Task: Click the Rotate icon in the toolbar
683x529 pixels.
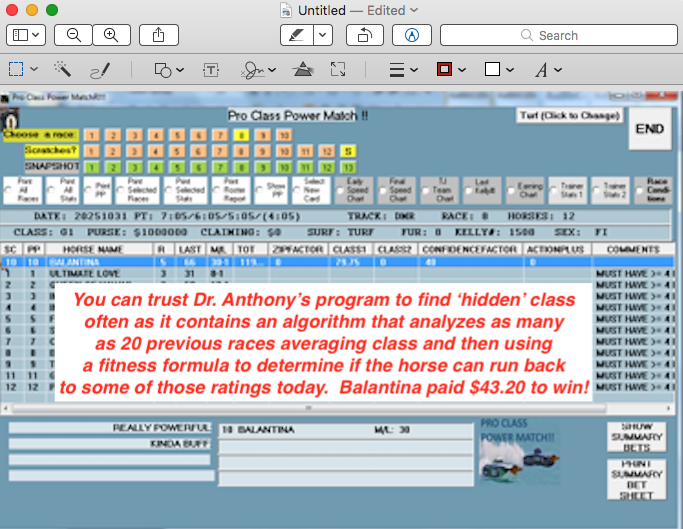Action: click(364, 35)
